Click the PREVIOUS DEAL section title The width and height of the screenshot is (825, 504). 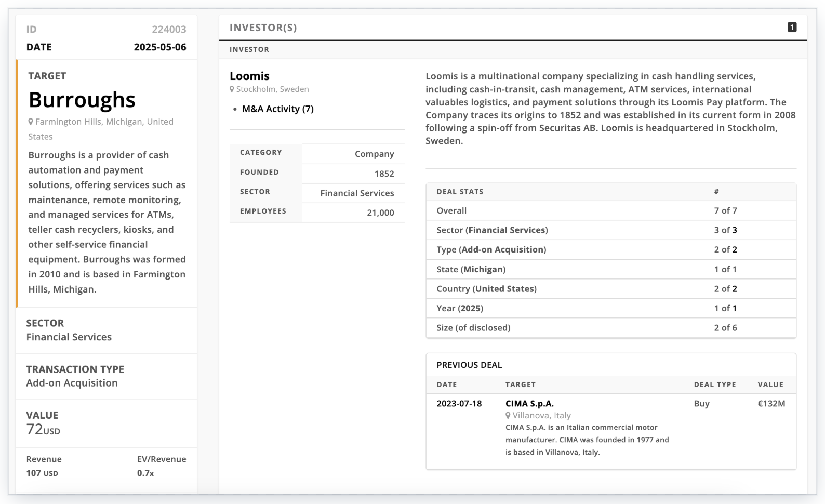pyautogui.click(x=469, y=365)
